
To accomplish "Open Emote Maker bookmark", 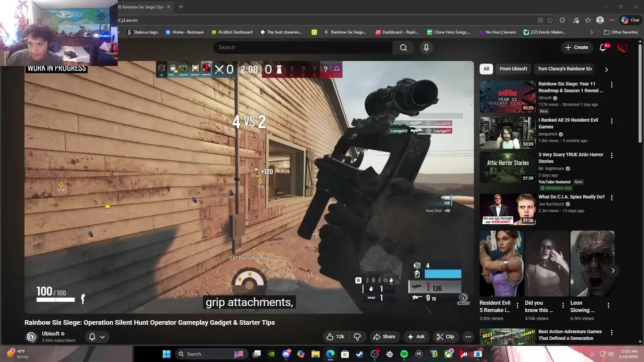I will pos(545,32).
